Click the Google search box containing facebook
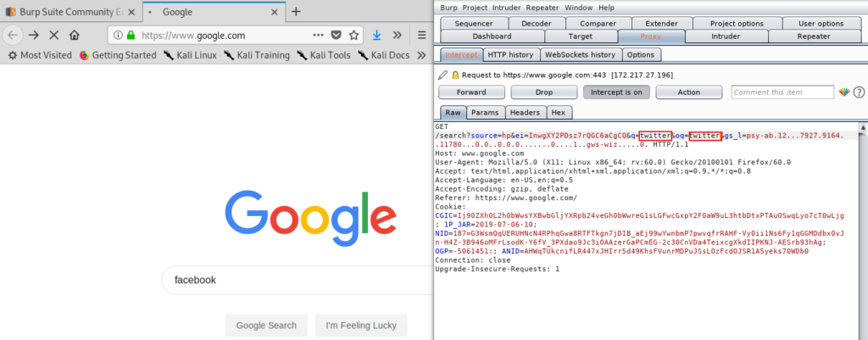The height and width of the screenshot is (340, 868). click(x=299, y=280)
